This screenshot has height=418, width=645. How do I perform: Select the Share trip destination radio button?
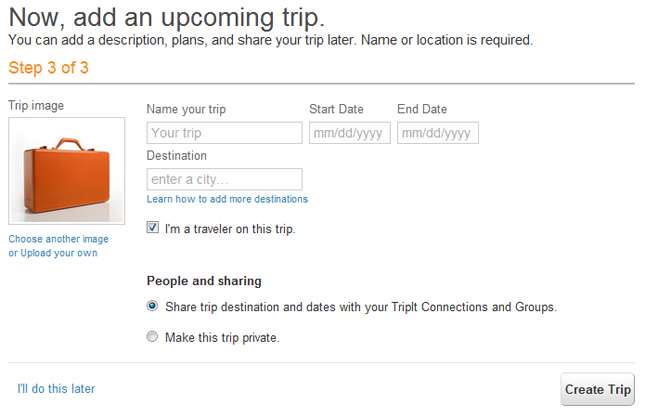coord(152,306)
